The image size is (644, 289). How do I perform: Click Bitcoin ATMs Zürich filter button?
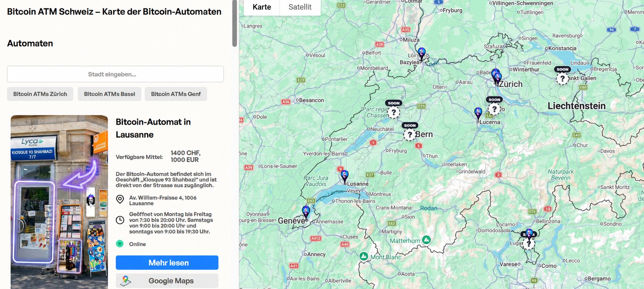40,94
